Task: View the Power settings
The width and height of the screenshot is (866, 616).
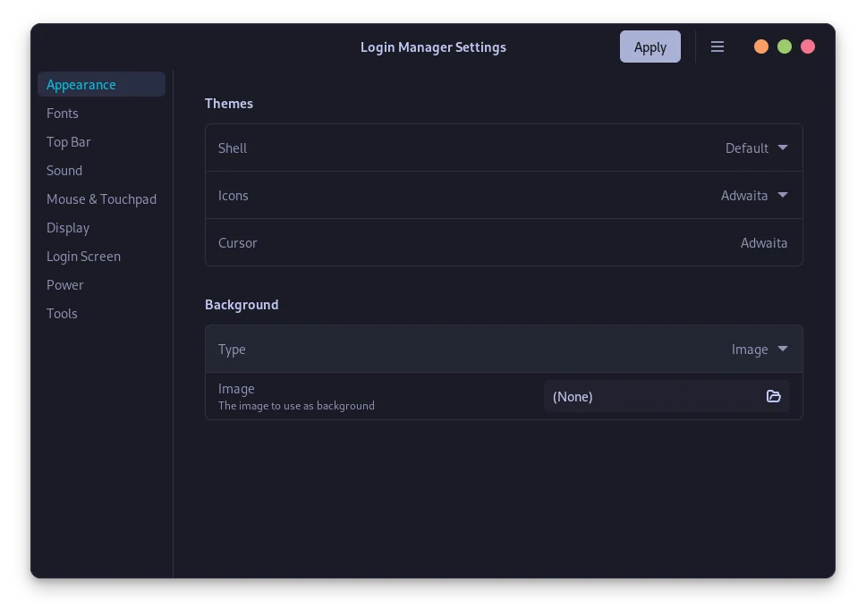Action: point(65,284)
